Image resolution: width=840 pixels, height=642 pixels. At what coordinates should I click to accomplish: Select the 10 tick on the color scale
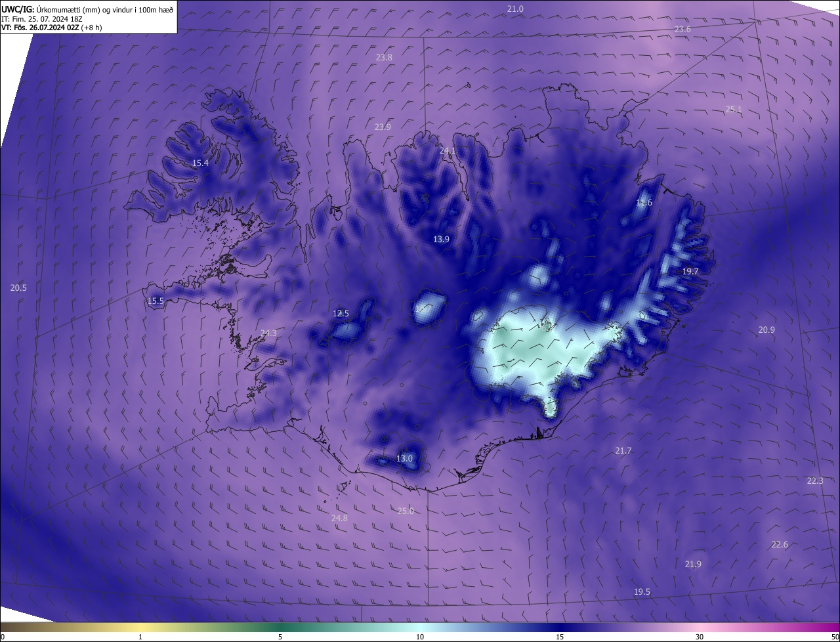(420, 637)
